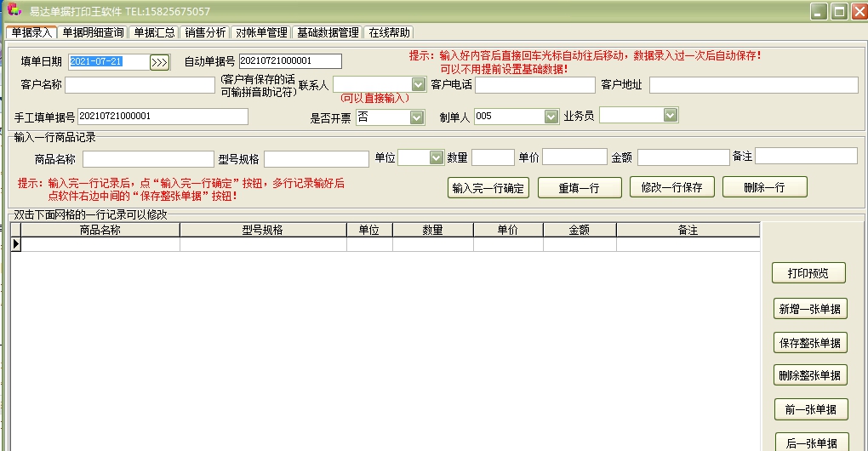Maximize the application window

tap(839, 11)
